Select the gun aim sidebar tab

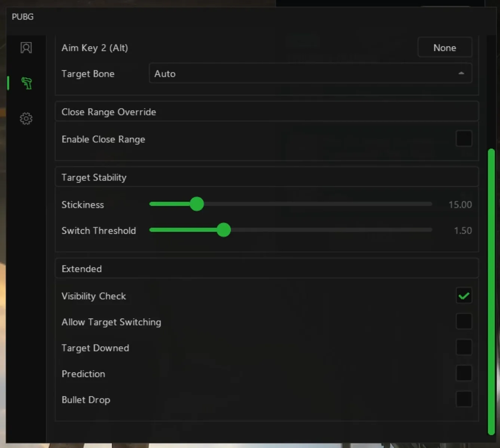click(x=27, y=83)
